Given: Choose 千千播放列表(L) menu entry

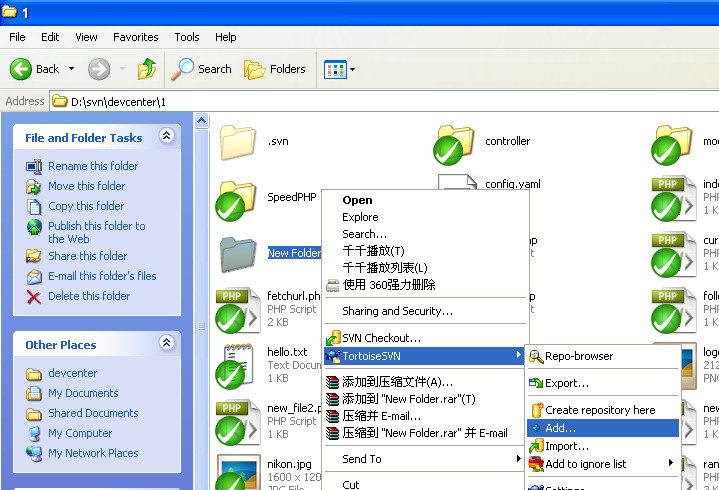Looking at the screenshot, I should point(425,268).
